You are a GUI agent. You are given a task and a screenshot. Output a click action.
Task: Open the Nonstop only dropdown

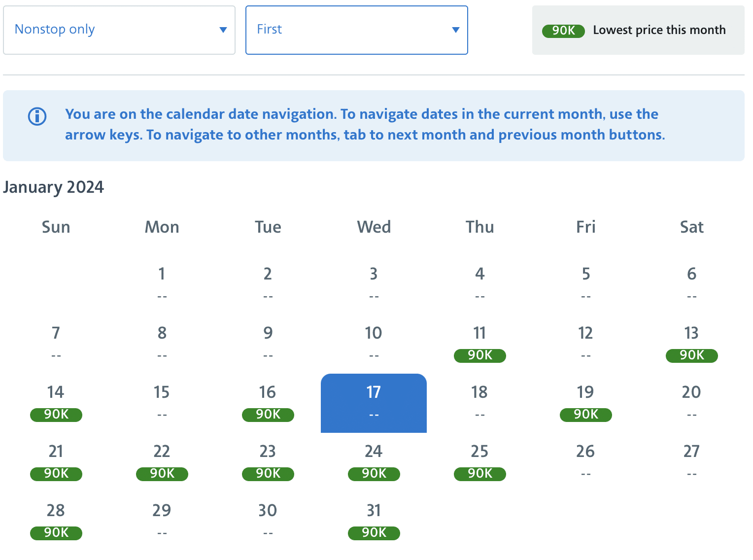point(119,30)
